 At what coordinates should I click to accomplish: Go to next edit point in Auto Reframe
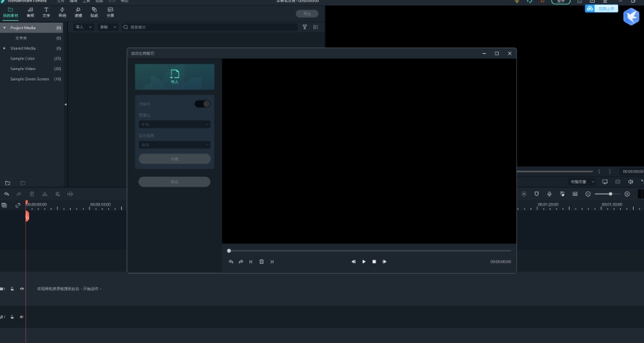272,261
